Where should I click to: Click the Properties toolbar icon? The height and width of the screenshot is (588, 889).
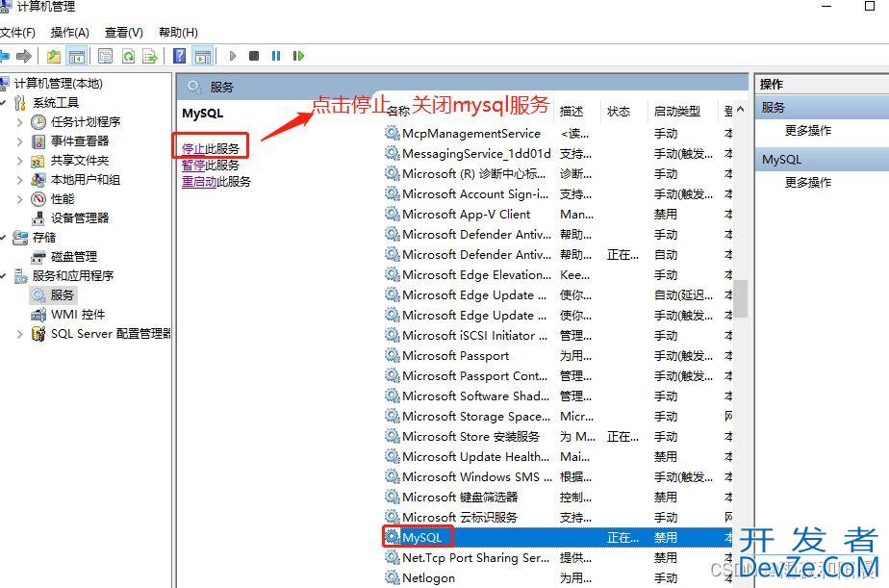tap(105, 56)
